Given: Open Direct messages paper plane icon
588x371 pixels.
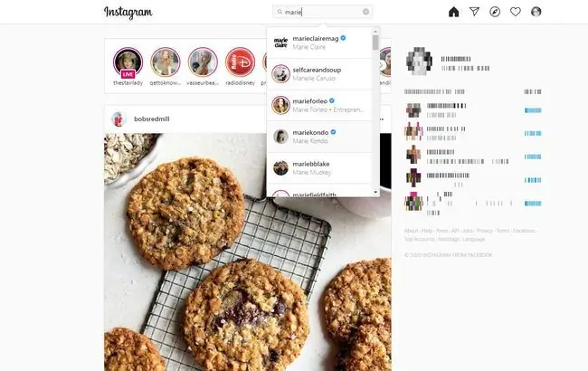Looking at the screenshot, I should pyautogui.click(x=474, y=12).
